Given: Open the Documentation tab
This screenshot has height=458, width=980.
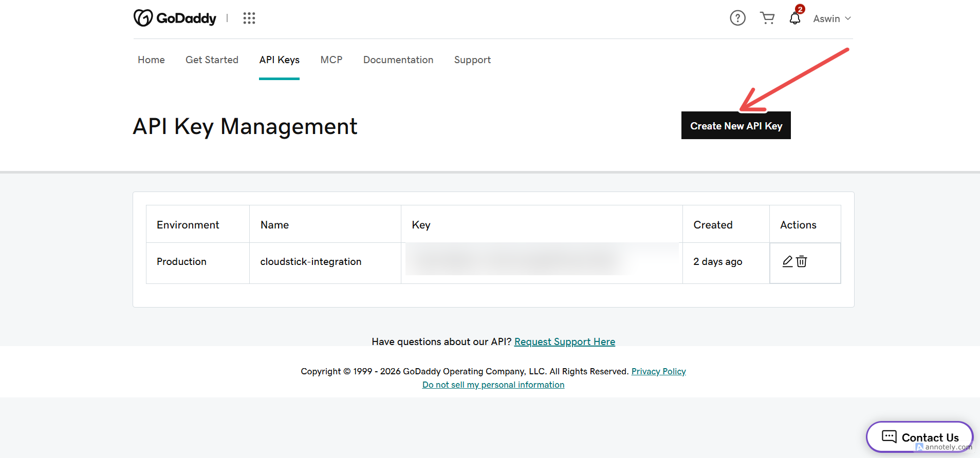Looking at the screenshot, I should (x=398, y=60).
